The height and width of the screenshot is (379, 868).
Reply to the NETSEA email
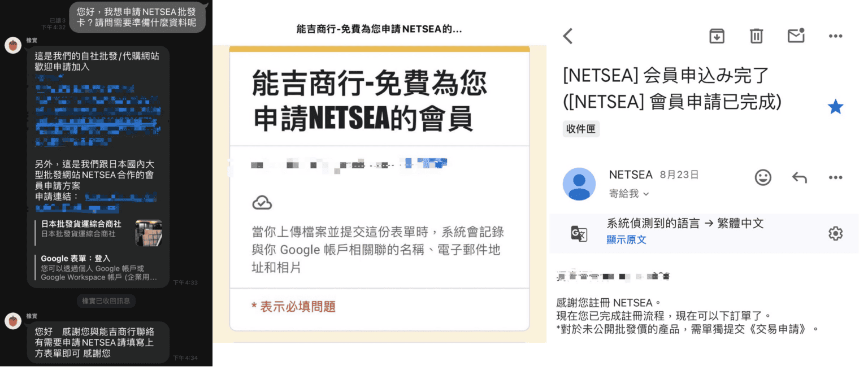click(799, 177)
